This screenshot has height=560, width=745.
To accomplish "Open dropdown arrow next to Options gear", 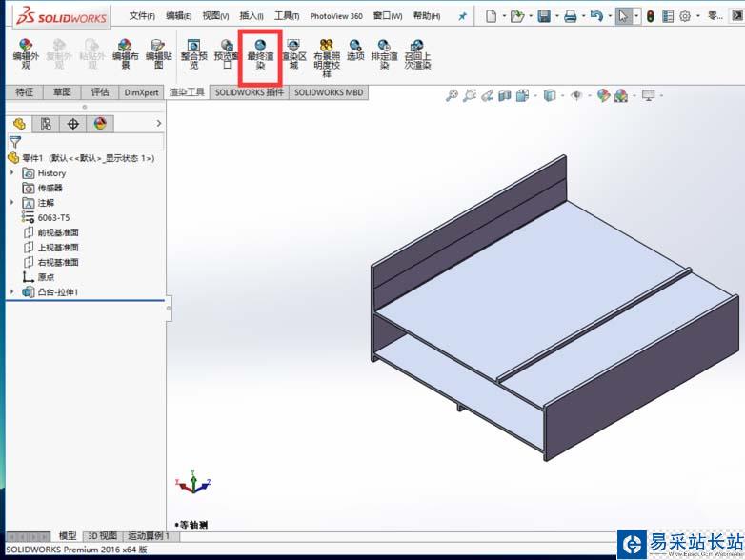I will 697,16.
